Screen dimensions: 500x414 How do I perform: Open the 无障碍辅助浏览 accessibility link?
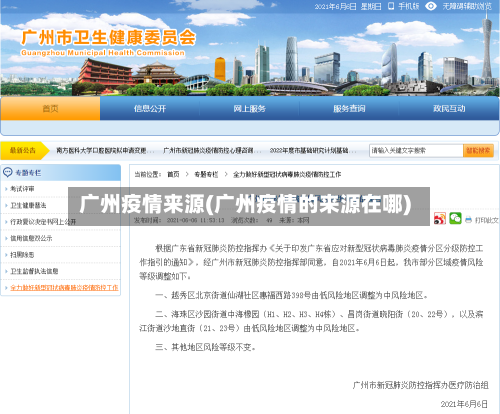pyautogui.click(x=467, y=6)
